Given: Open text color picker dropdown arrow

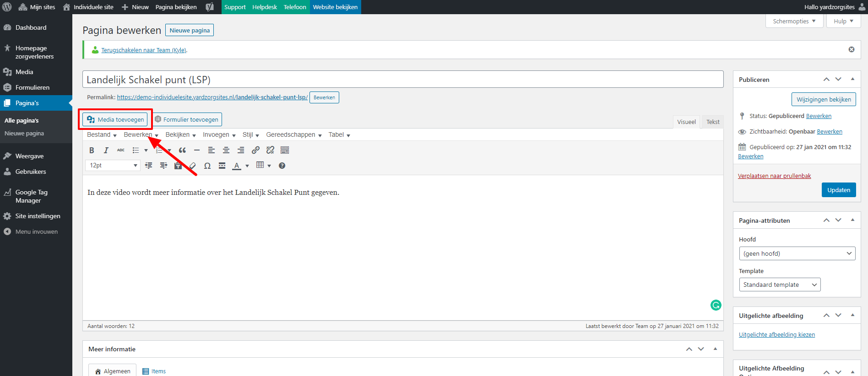Looking at the screenshot, I should [x=247, y=166].
